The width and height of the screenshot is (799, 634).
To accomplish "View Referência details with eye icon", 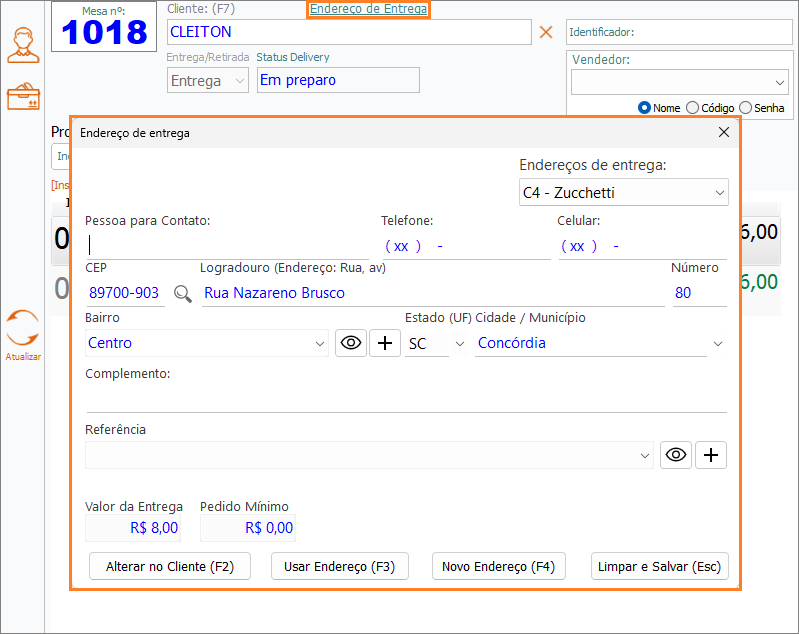I will (676, 455).
